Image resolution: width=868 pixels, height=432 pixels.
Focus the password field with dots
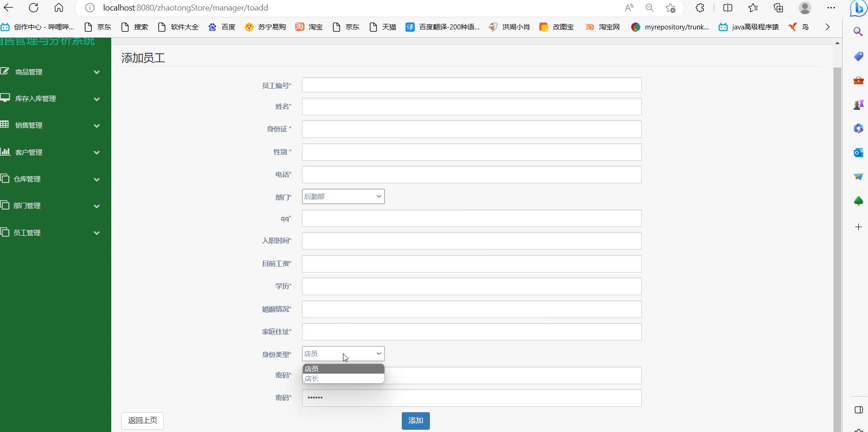coord(472,398)
